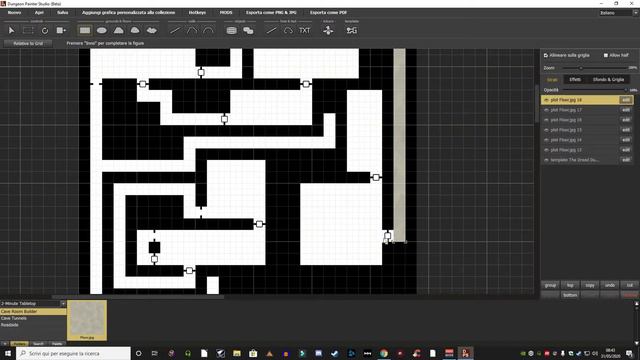The image size is (640, 360).
Task: Choose the curved arc wall tool
Action: click(208, 30)
